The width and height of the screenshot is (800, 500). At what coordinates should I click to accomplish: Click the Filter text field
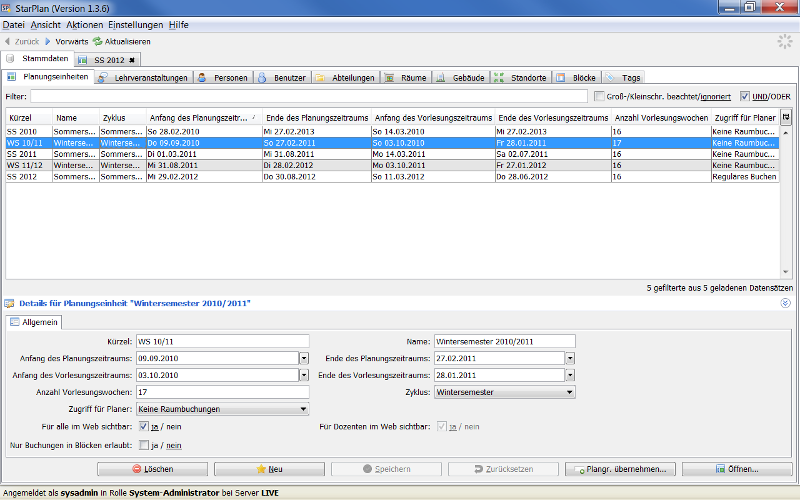(x=309, y=96)
